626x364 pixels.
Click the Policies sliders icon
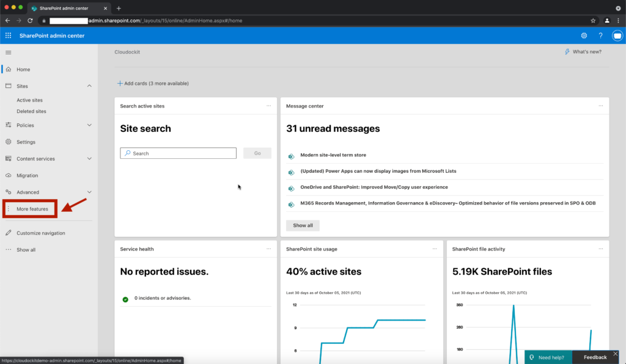click(x=9, y=125)
